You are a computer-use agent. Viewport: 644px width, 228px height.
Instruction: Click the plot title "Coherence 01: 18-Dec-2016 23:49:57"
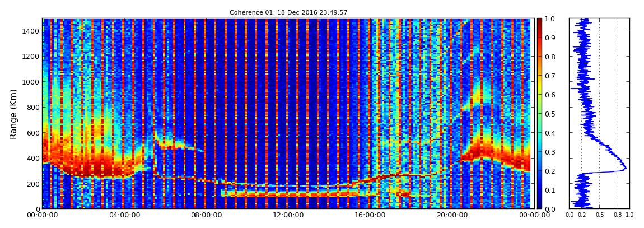tap(288, 12)
